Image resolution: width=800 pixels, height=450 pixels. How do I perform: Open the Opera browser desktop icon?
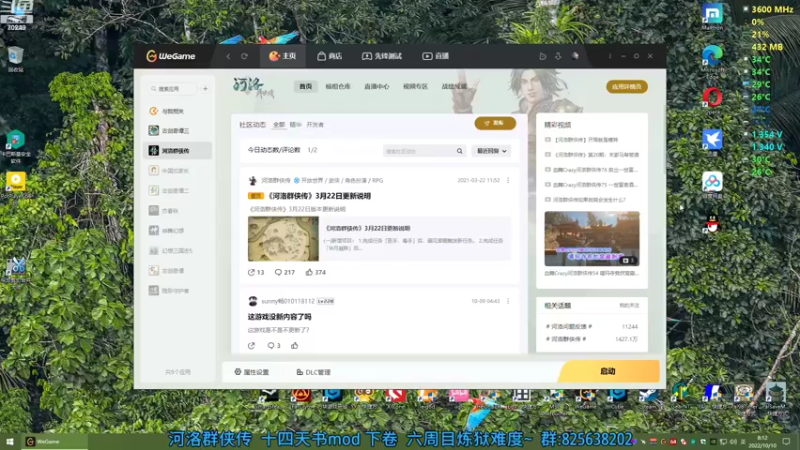point(712,97)
